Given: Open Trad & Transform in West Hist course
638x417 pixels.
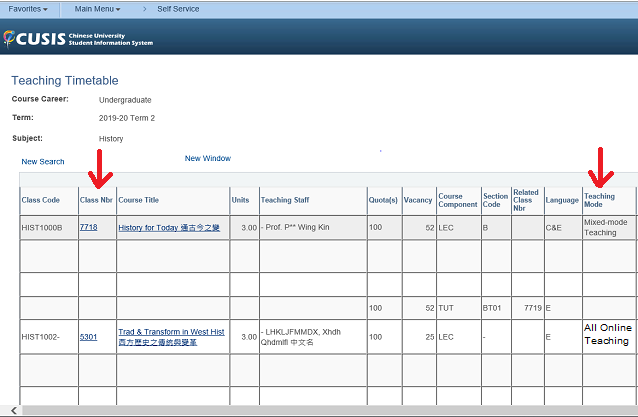Looking at the screenshot, I should click(171, 331).
